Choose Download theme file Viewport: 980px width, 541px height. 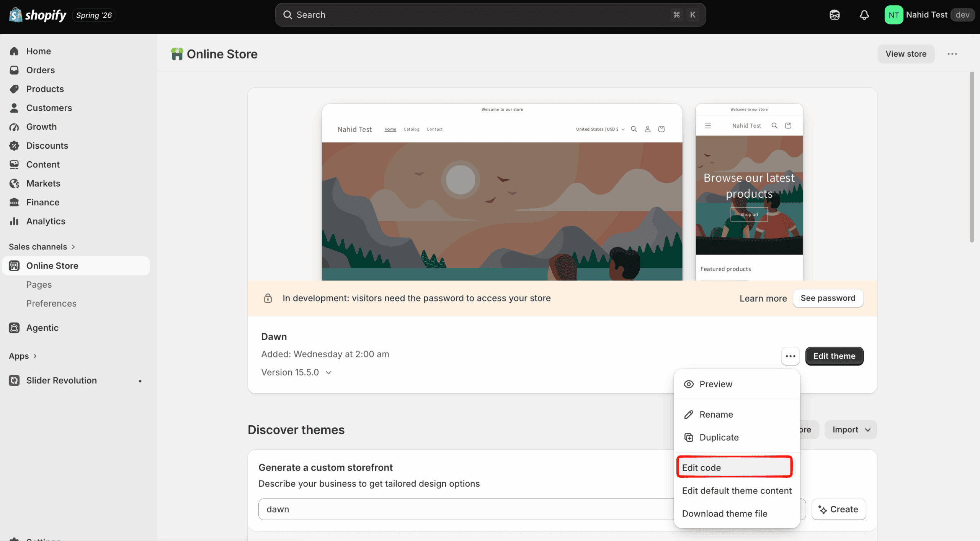[737, 514]
